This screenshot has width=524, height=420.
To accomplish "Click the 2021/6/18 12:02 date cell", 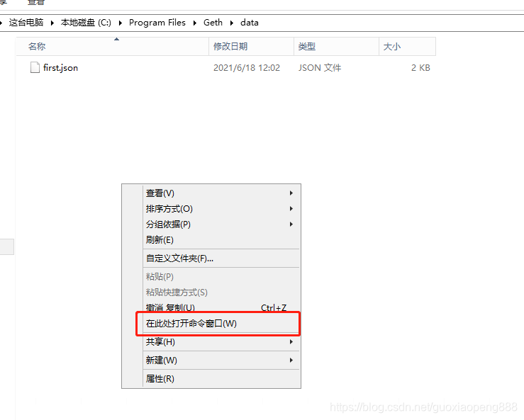I will pos(247,68).
